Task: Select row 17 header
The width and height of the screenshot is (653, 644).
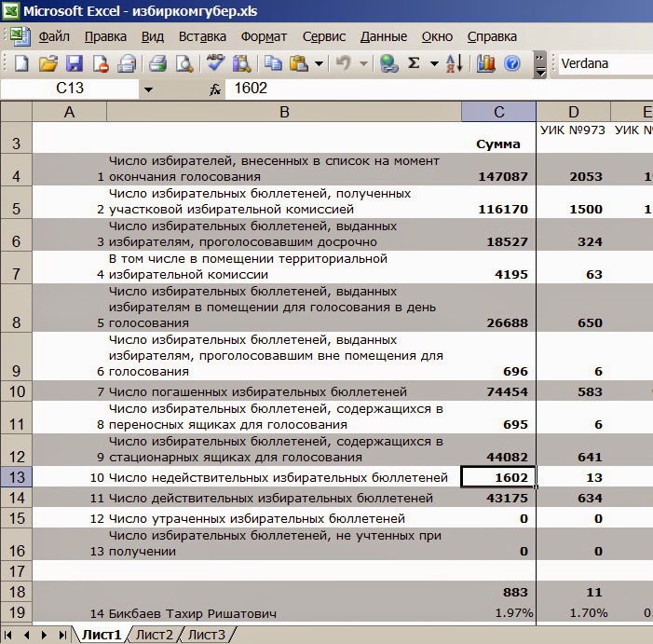Action: pyautogui.click(x=16, y=571)
